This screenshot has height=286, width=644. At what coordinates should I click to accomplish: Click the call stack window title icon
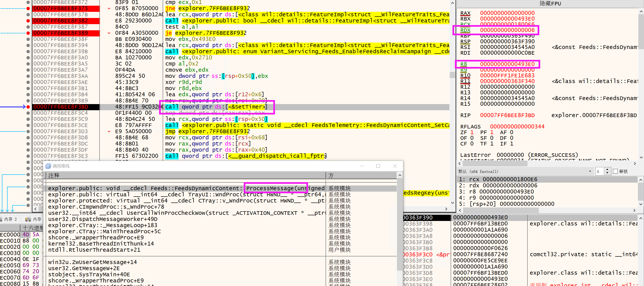coord(48,166)
